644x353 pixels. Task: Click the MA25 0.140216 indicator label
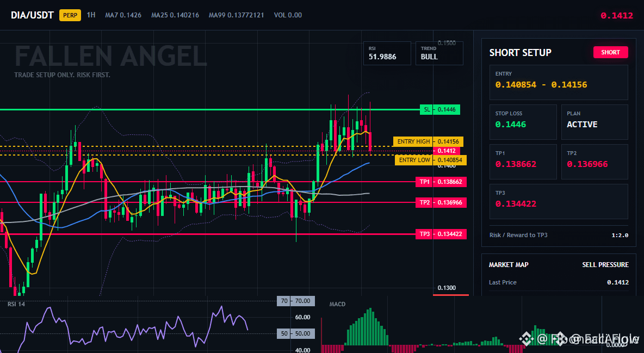175,15
